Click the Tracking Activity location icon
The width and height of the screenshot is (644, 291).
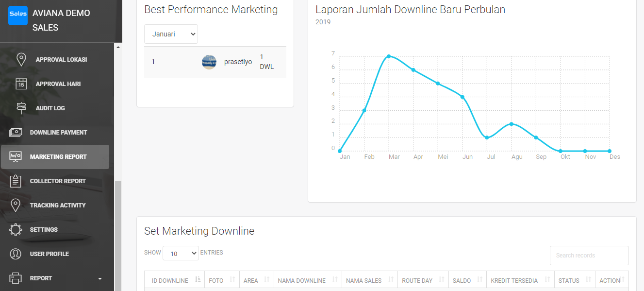point(16,205)
